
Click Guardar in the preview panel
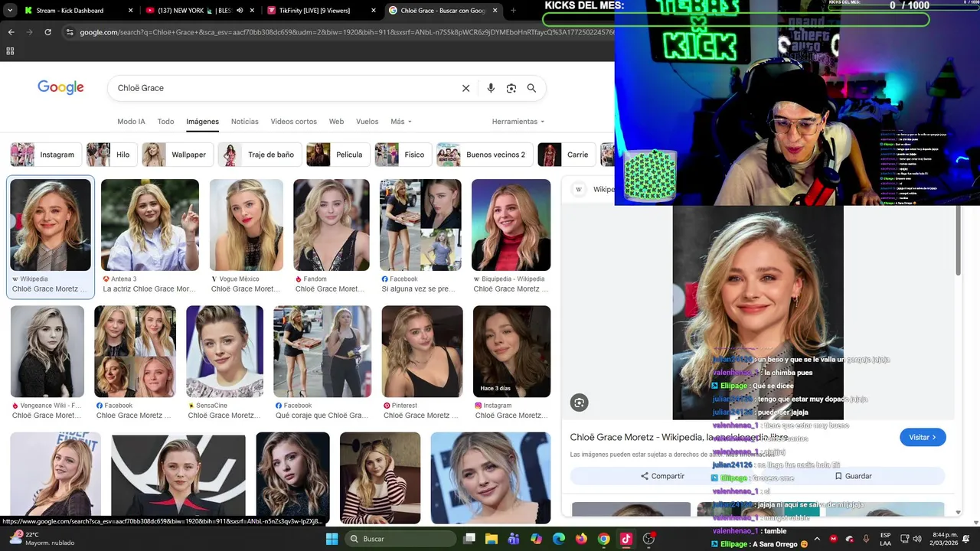click(854, 476)
